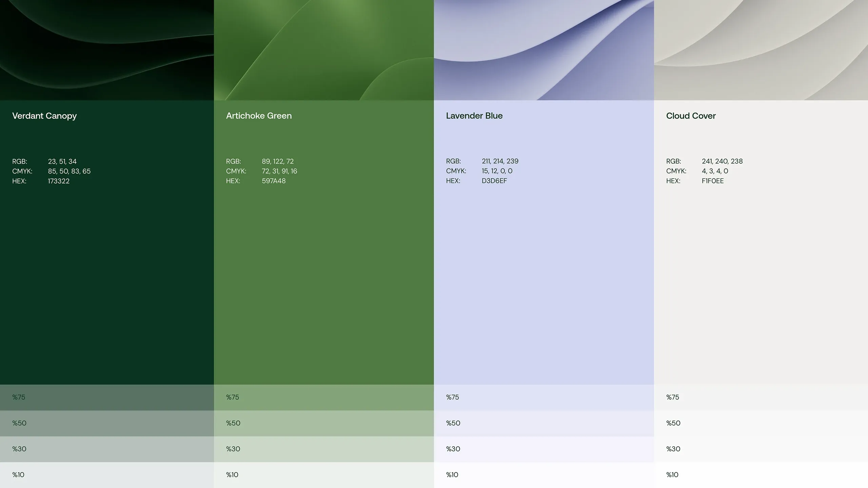Choose the Cloud Cover %50 tint
Viewport: 868px width, 488px height.
[761, 423]
